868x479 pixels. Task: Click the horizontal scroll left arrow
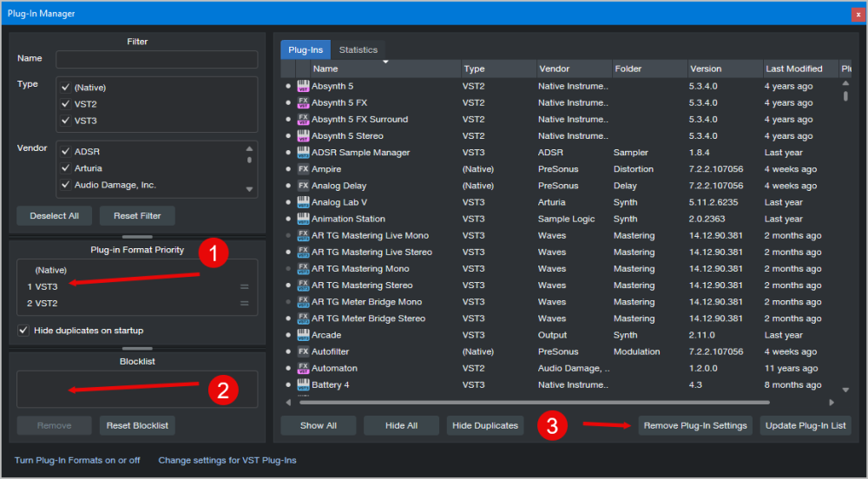288,403
